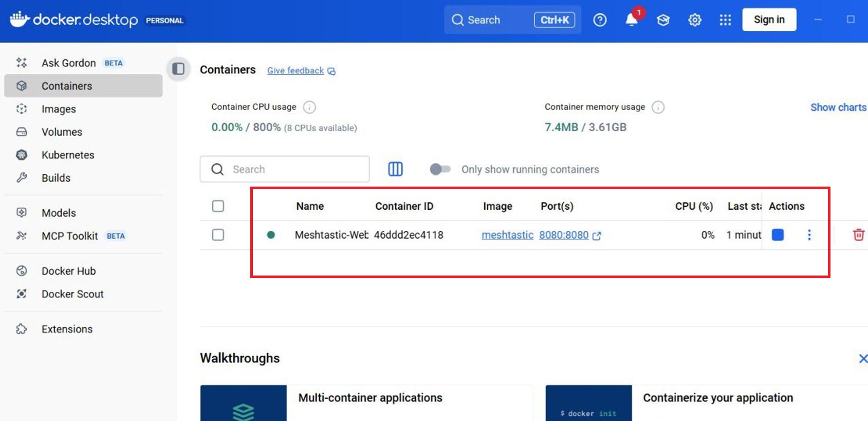Open the Meshtastic-Web container name
868x421 pixels.
coord(331,235)
